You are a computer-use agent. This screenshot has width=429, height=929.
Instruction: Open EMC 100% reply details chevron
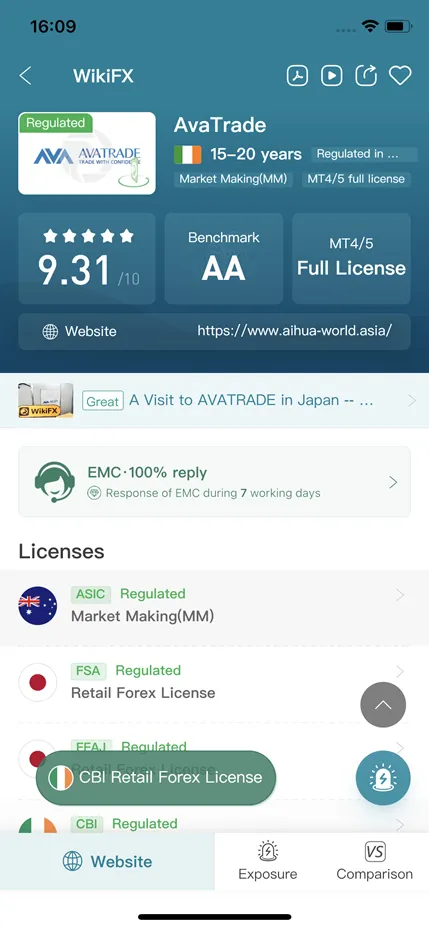click(x=393, y=482)
